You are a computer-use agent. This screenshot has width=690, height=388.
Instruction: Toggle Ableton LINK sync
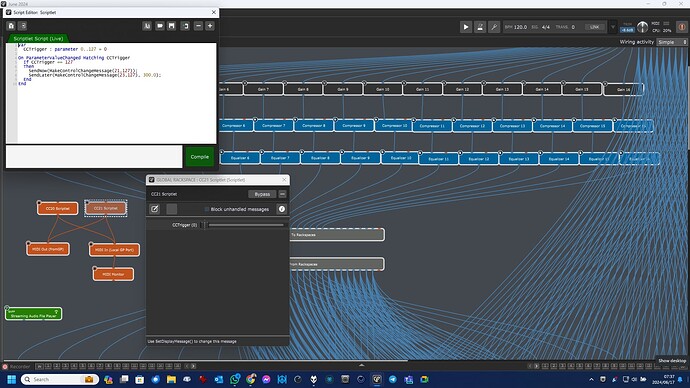click(x=595, y=27)
